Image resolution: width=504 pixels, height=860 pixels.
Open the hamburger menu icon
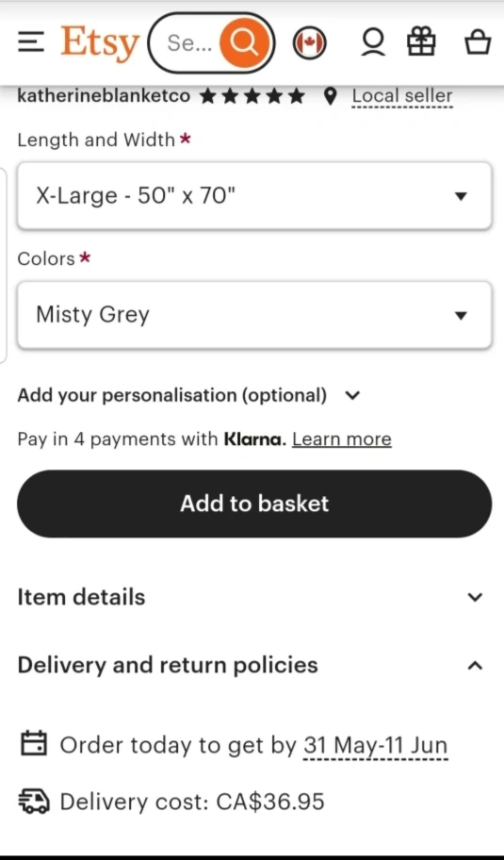(31, 42)
